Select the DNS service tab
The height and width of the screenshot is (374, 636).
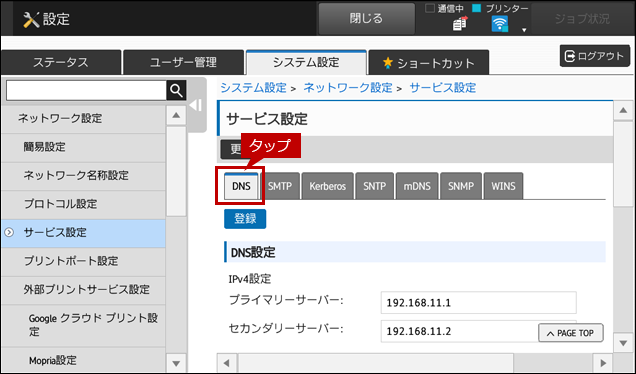point(241,186)
